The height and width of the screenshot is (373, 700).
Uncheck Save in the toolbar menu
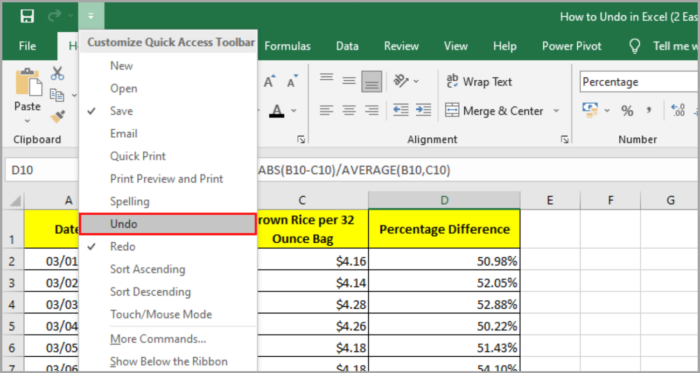168,111
